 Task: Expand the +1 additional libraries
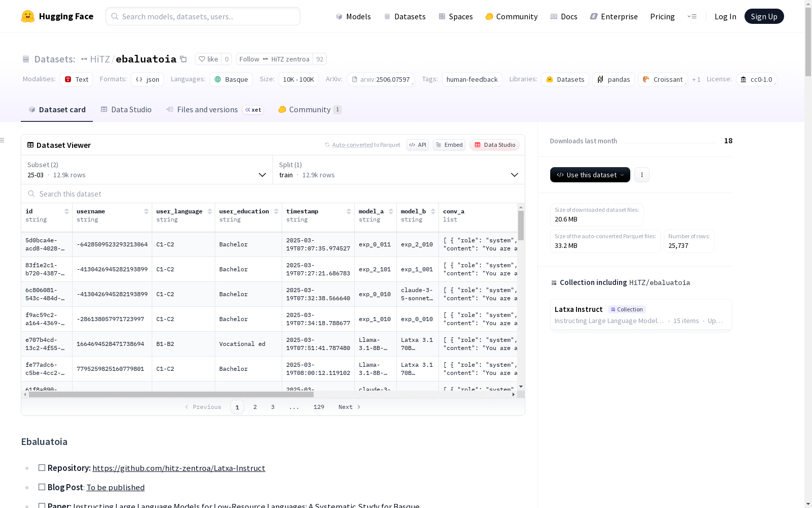point(696,80)
